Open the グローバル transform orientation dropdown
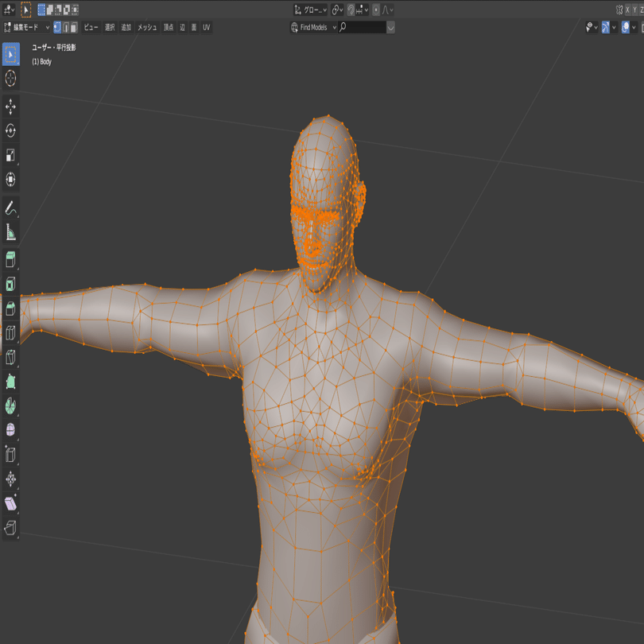The width and height of the screenshot is (644, 644). click(312, 9)
